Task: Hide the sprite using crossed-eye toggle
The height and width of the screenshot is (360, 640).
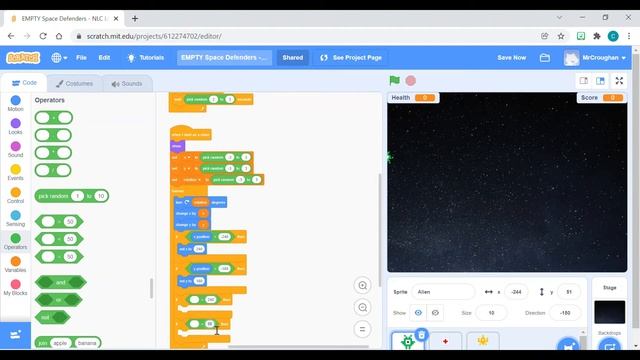Action: pos(435,313)
